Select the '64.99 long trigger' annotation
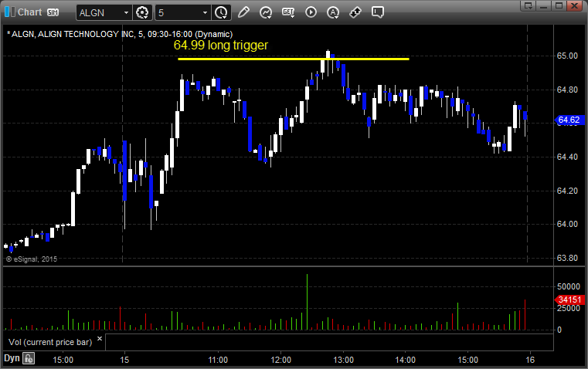Screen dimensions: 588x369 coord(221,46)
